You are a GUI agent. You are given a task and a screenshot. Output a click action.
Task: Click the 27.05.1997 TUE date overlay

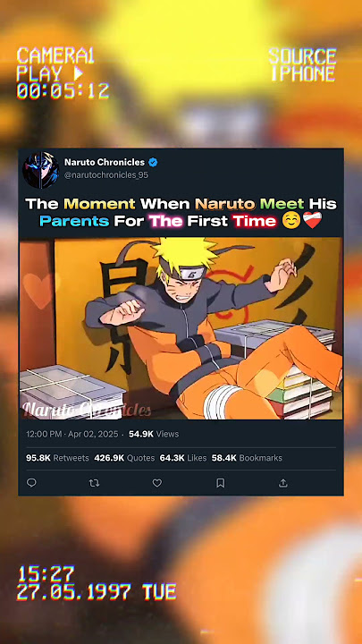97,592
